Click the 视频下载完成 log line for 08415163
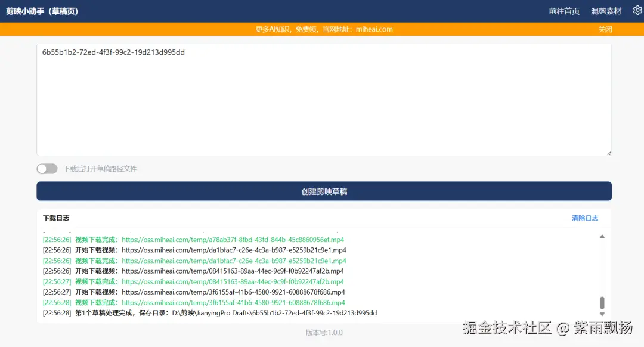The image size is (644, 347). [193, 281]
